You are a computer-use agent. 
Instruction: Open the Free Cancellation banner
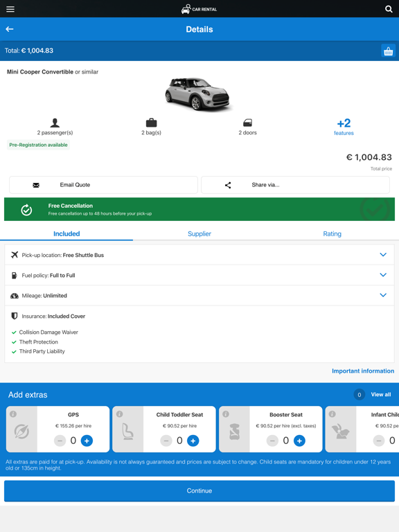[x=199, y=209]
